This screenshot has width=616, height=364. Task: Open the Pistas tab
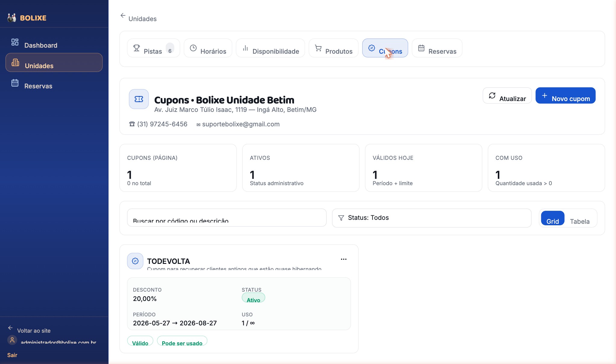click(153, 48)
